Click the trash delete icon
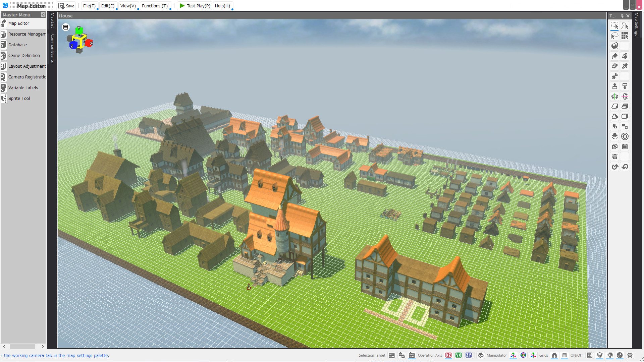Image resolution: width=644 pixels, height=362 pixels. (614, 157)
